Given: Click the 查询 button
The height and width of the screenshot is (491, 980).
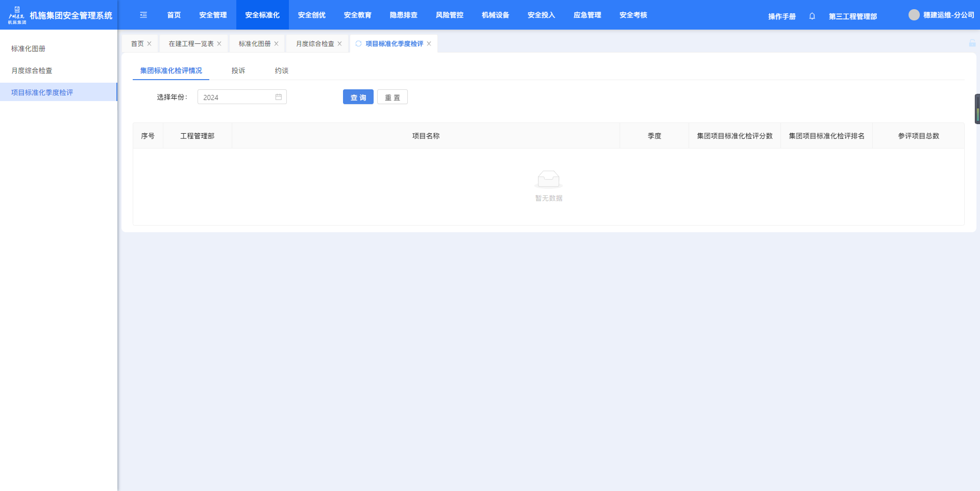Looking at the screenshot, I should pyautogui.click(x=358, y=97).
